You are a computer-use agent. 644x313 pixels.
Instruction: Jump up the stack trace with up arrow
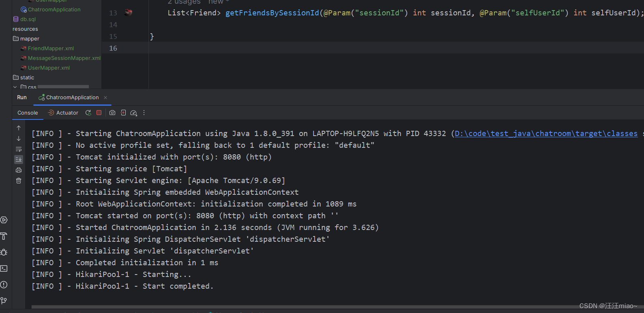click(x=19, y=128)
